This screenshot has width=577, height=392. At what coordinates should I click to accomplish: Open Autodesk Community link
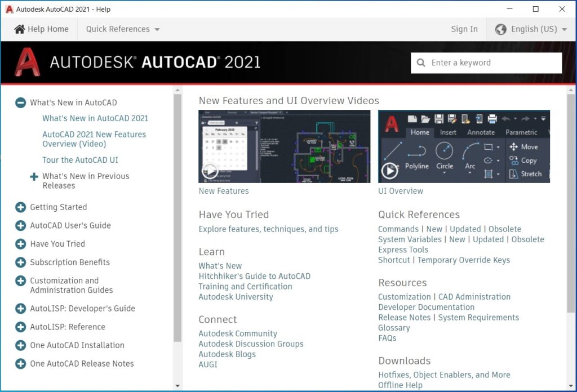[x=238, y=333]
